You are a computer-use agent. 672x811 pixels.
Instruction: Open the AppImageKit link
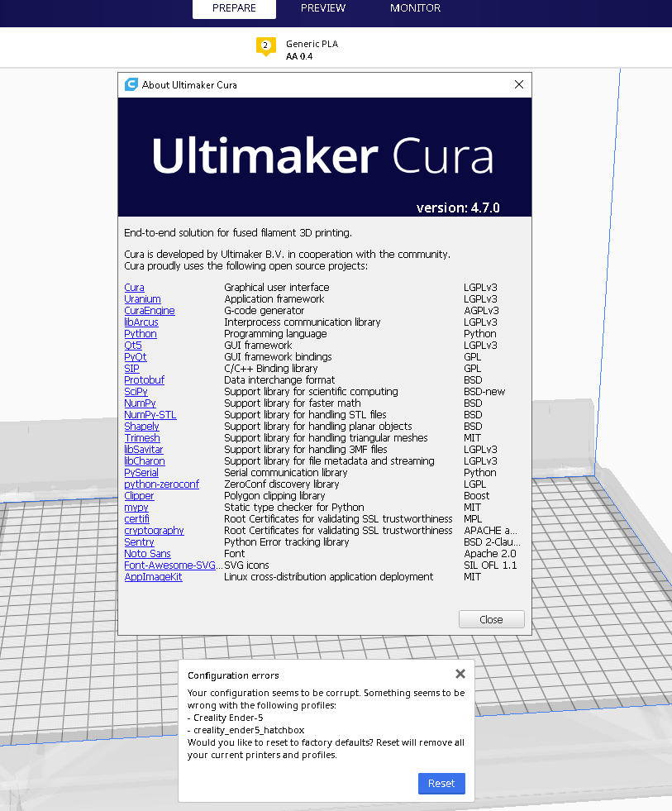pyautogui.click(x=153, y=577)
